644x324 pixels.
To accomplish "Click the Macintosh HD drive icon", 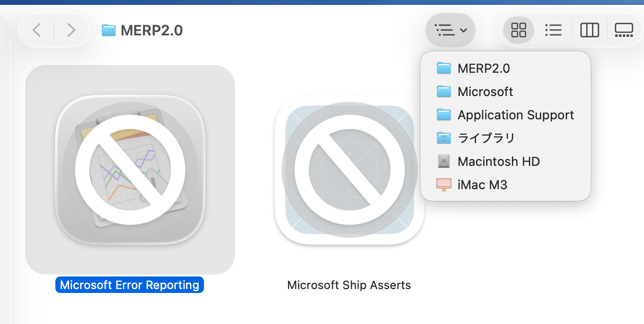I will 443,162.
